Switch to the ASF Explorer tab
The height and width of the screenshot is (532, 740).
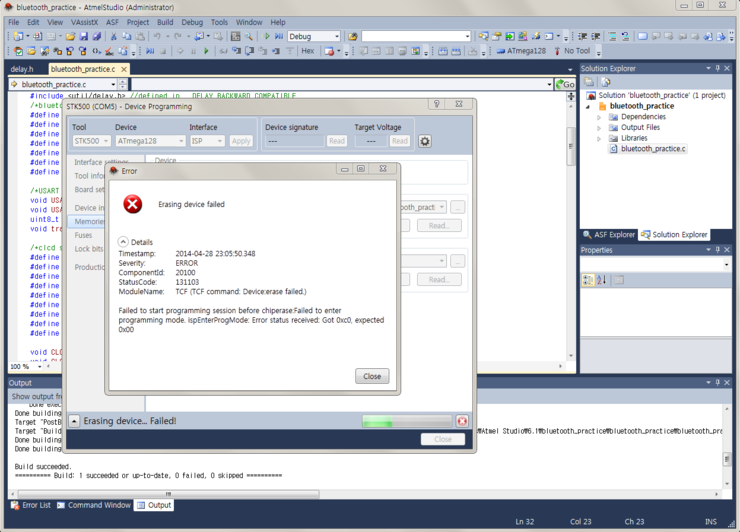609,235
